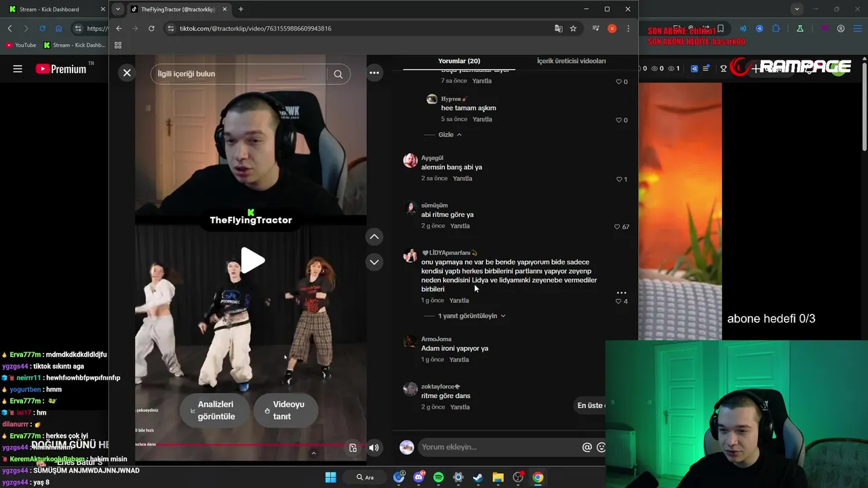Viewport: 868px width, 488px height.
Task: Reply to sümüşüm's comment via Yanıtla
Action: coord(460,226)
